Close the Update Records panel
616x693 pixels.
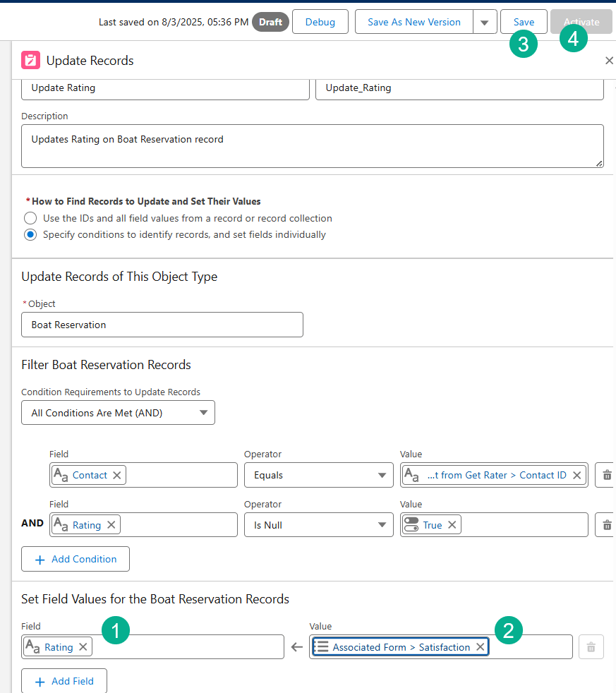[x=609, y=61]
